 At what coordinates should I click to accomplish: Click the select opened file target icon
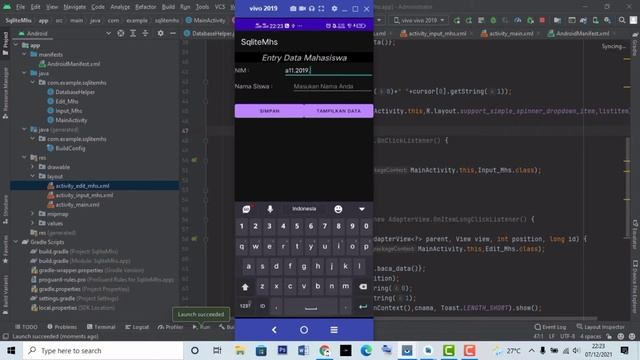tap(121, 33)
